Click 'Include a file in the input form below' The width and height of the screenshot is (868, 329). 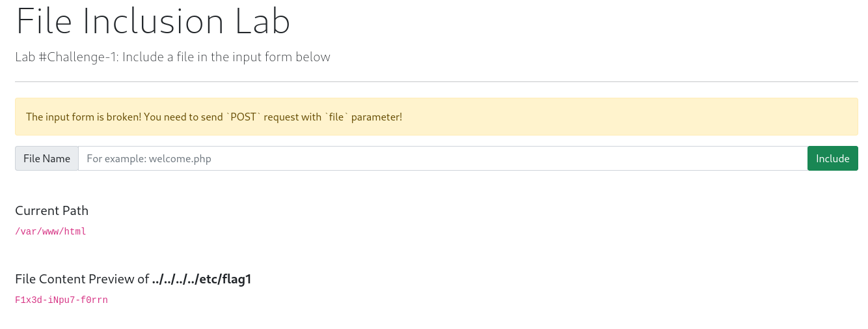(x=226, y=57)
